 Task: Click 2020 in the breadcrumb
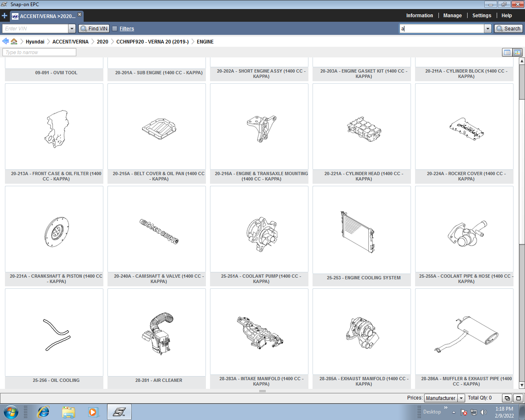point(103,42)
